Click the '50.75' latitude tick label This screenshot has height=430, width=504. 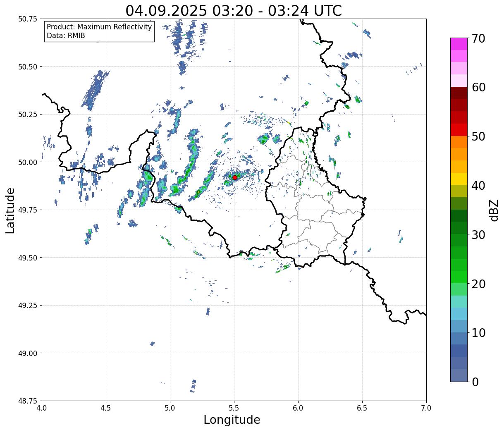click(28, 19)
